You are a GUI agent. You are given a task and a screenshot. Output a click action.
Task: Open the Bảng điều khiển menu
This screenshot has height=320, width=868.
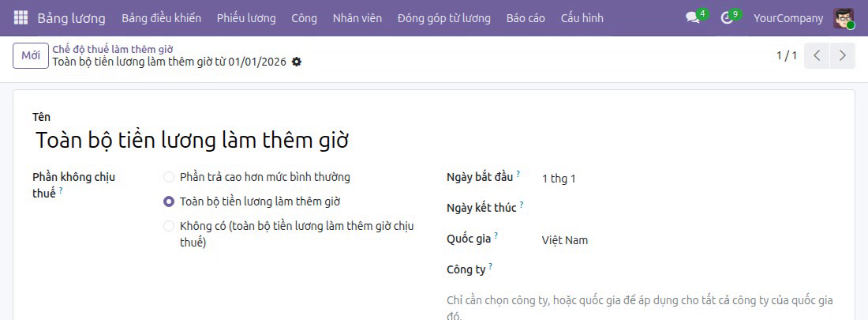click(162, 18)
